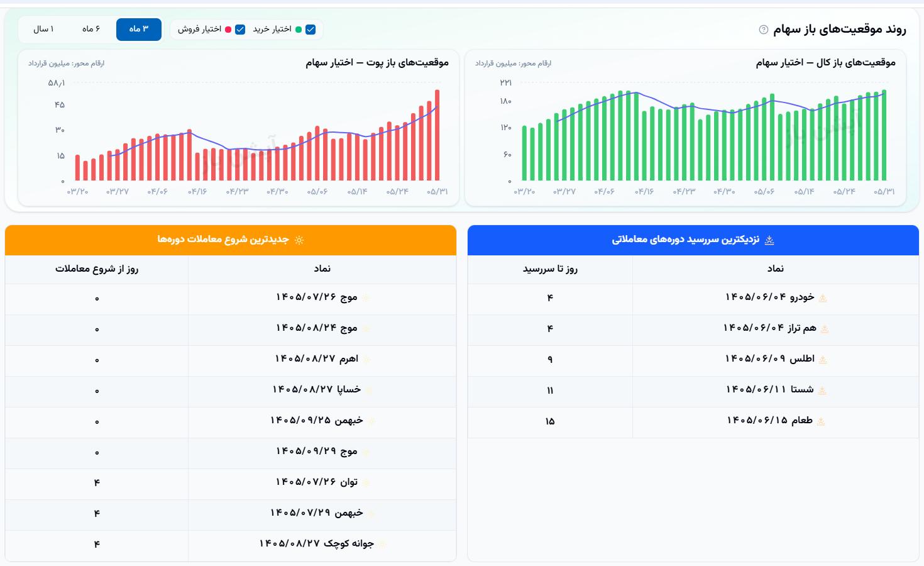Click the expiry icon beside «شستا ۱۴۰۵/۰۶/۱۱»
This screenshot has width=924, height=566.
pyautogui.click(x=822, y=391)
